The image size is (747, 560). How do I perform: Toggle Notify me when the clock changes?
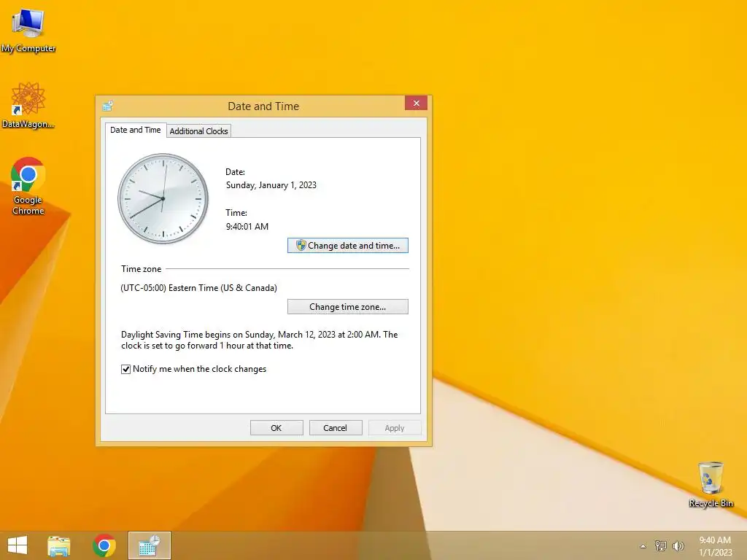point(125,369)
